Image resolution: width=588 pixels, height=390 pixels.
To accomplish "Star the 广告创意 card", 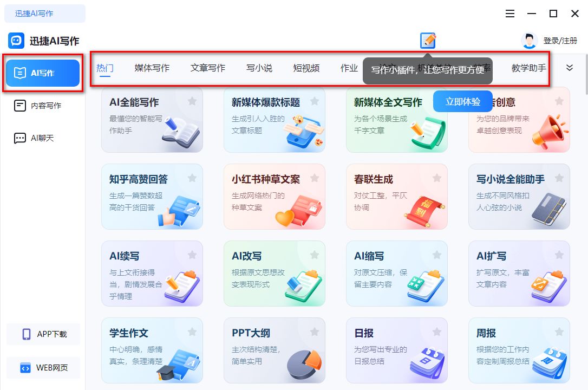I will (559, 101).
